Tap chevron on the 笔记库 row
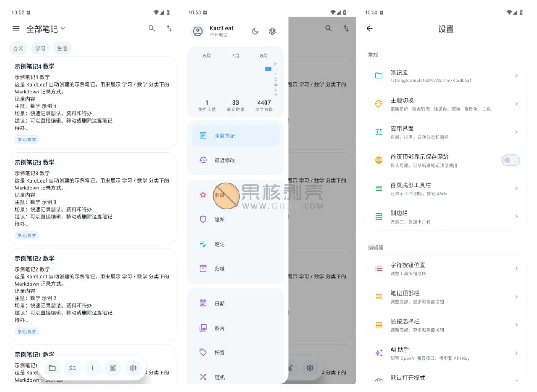The image size is (537, 392). [516, 75]
